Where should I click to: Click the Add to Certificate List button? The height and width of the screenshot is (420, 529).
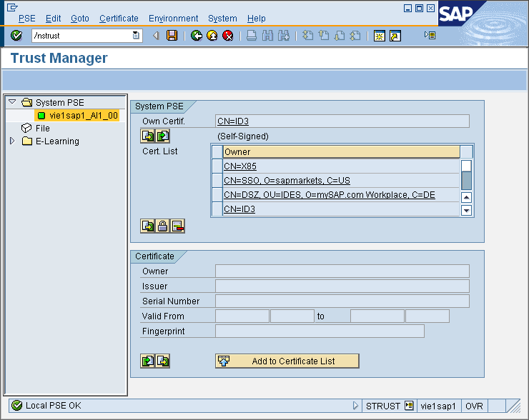pyautogui.click(x=287, y=361)
